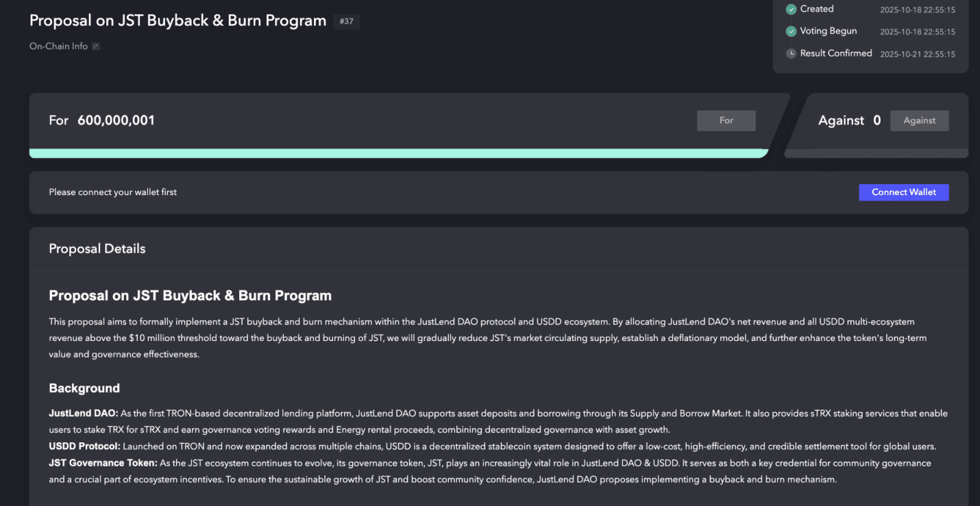The width and height of the screenshot is (980, 506).
Task: Click the clock icon next to Result Confirmed
Action: pyautogui.click(x=791, y=53)
